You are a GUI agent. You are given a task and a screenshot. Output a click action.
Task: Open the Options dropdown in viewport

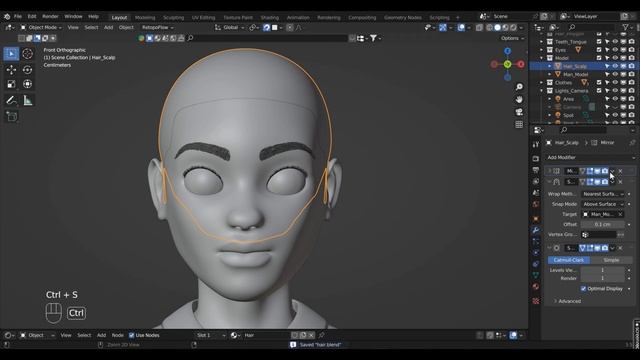pyautogui.click(x=512, y=38)
